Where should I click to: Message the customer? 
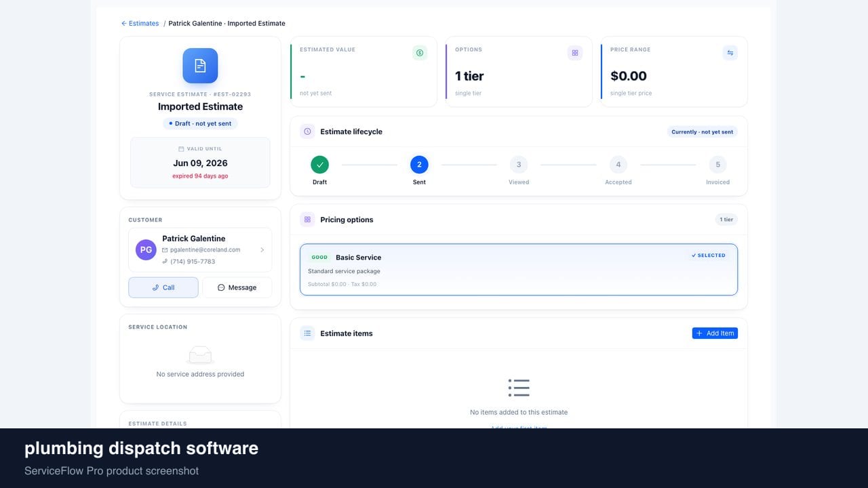pos(237,287)
